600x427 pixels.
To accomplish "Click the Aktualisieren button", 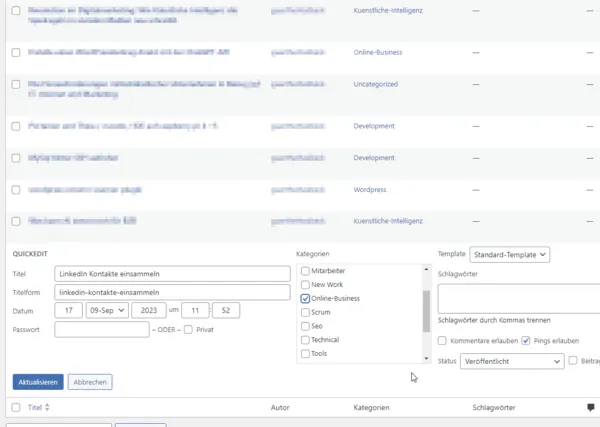I will pyautogui.click(x=38, y=382).
